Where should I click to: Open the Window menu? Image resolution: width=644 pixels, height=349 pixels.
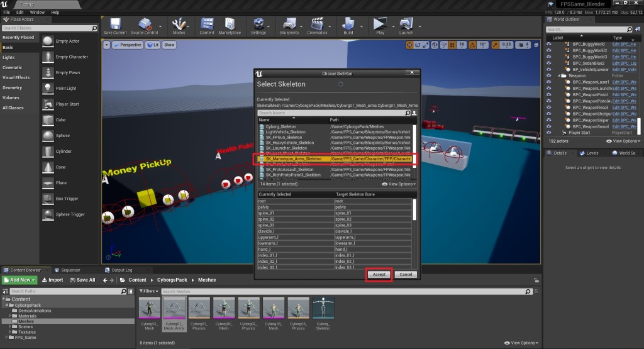(x=37, y=12)
